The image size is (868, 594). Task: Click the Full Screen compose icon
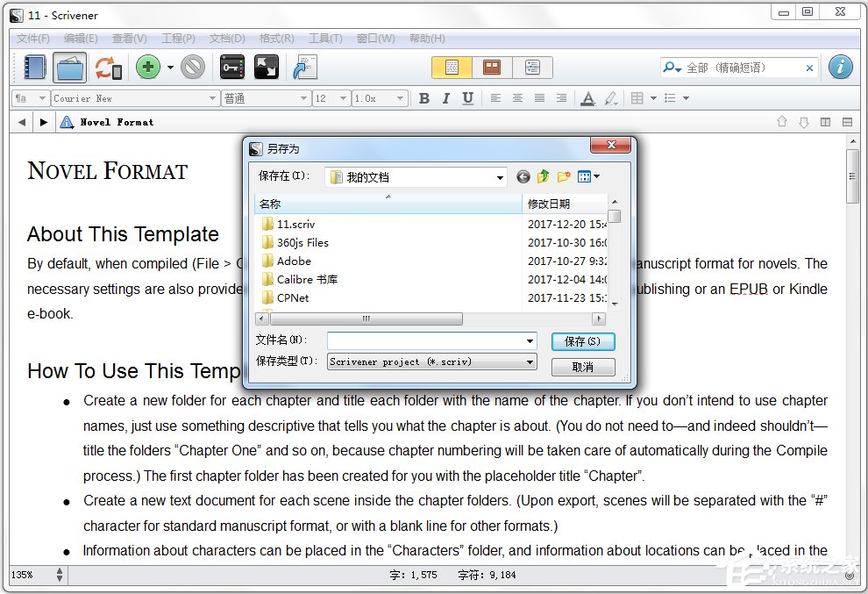(x=267, y=68)
